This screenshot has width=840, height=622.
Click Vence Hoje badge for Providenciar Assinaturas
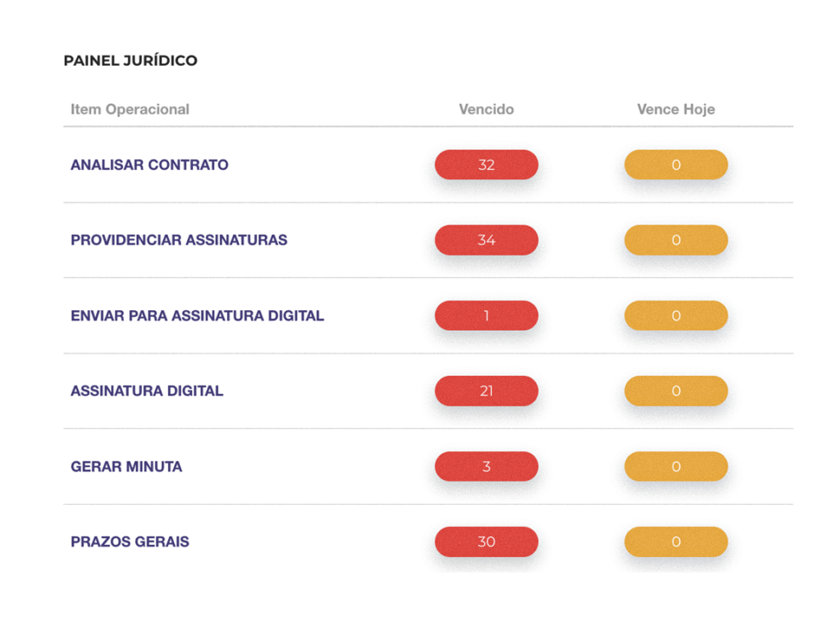tap(676, 240)
